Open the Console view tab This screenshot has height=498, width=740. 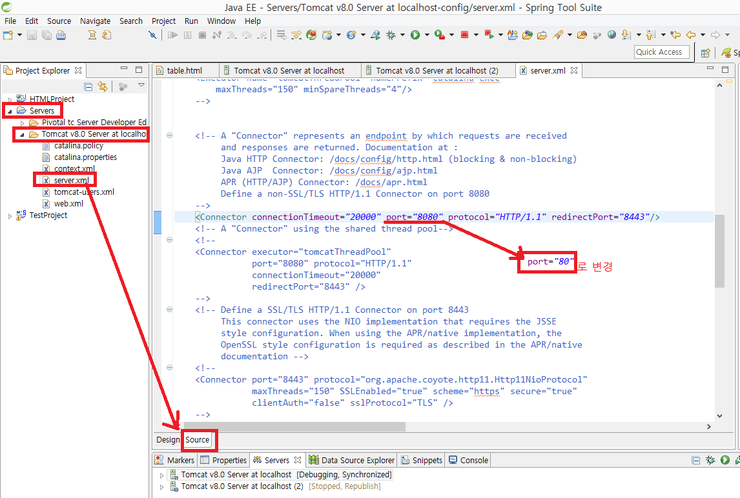tap(473, 460)
